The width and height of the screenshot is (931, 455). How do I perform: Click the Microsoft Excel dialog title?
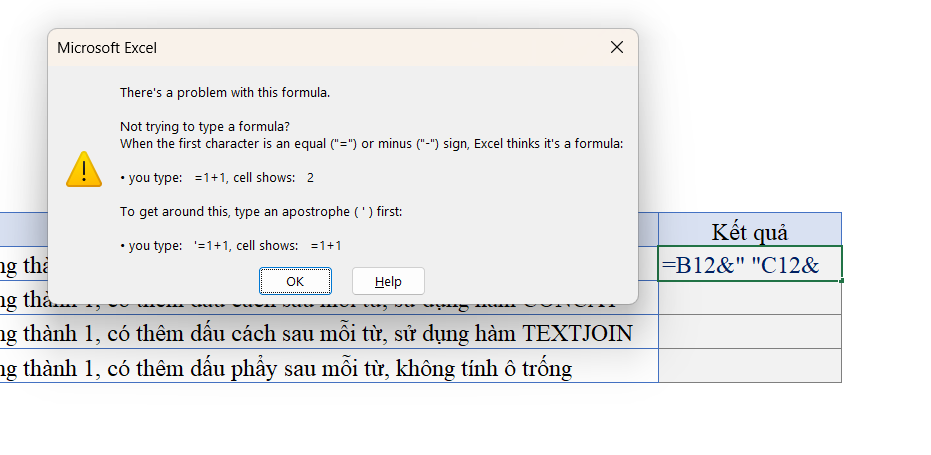107,48
